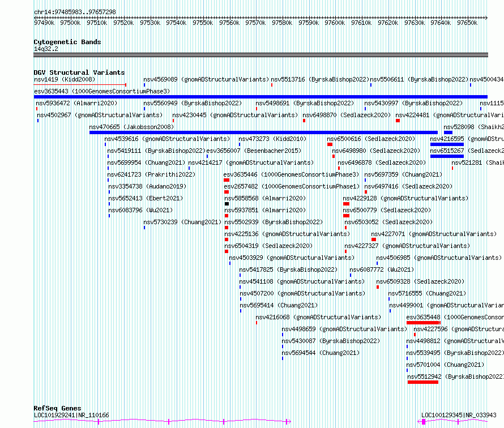Screen dimensions: 504x428
Task: Click the nsv1419 (Kidd2008) variant label
Action: tap(65, 79)
